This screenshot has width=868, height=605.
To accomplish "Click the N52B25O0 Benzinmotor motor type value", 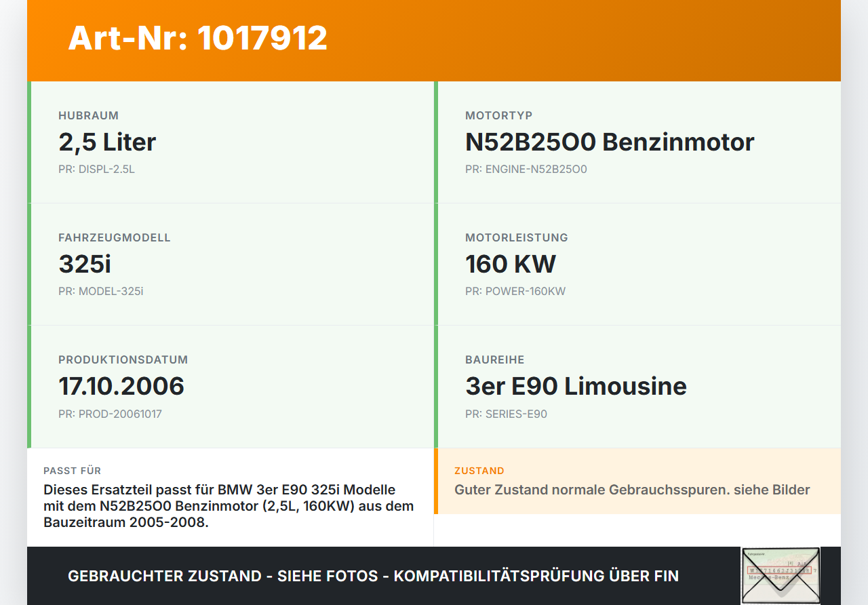I will pos(610,142).
